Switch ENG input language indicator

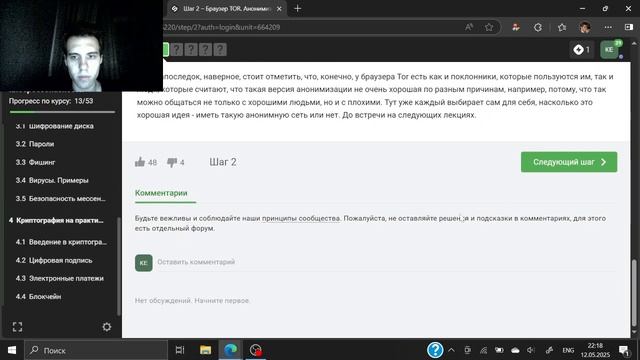[568, 350]
